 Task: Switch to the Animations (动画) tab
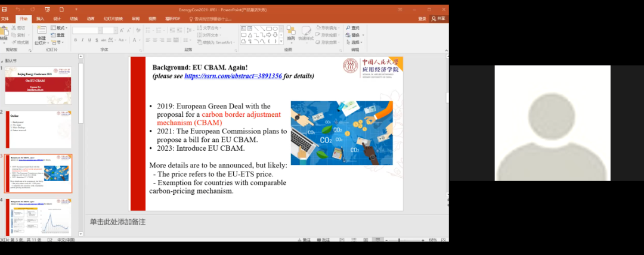point(91,19)
